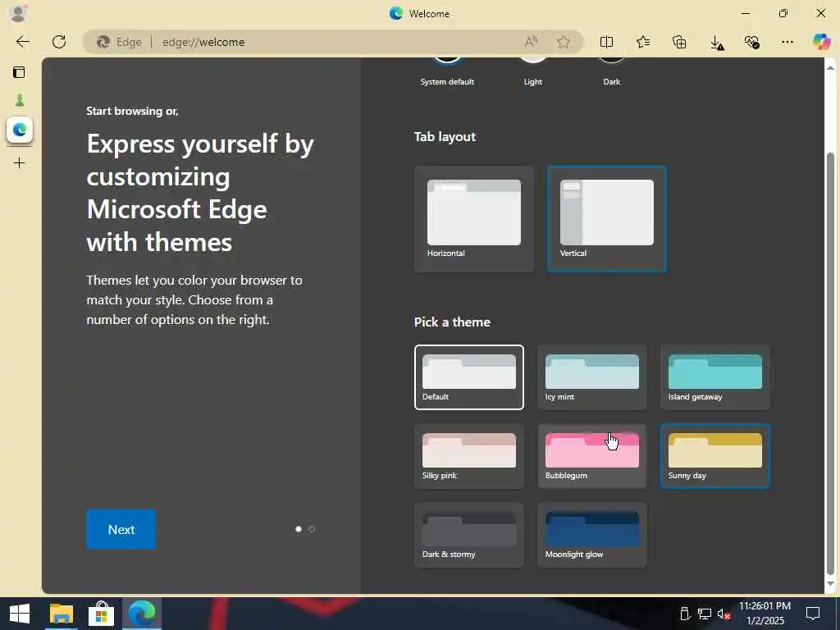Screen dimensions: 840x630
Task: Open Microsoft Store from taskbar
Action: point(101,614)
